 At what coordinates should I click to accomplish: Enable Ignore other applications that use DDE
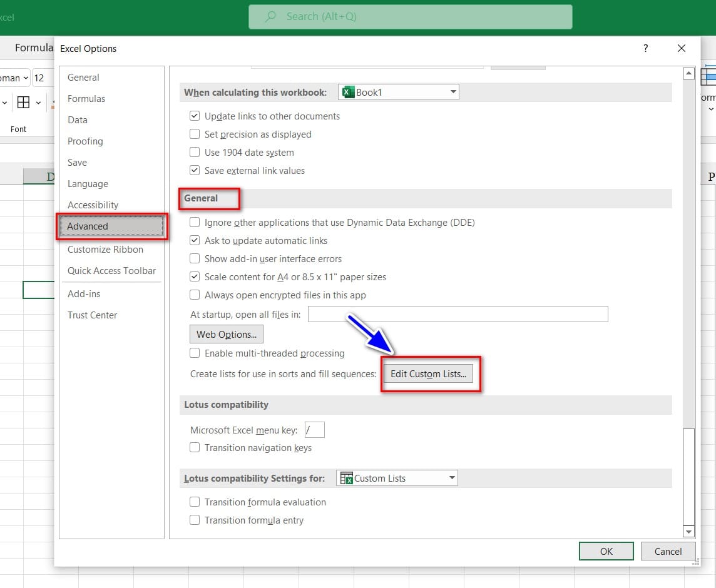point(195,222)
